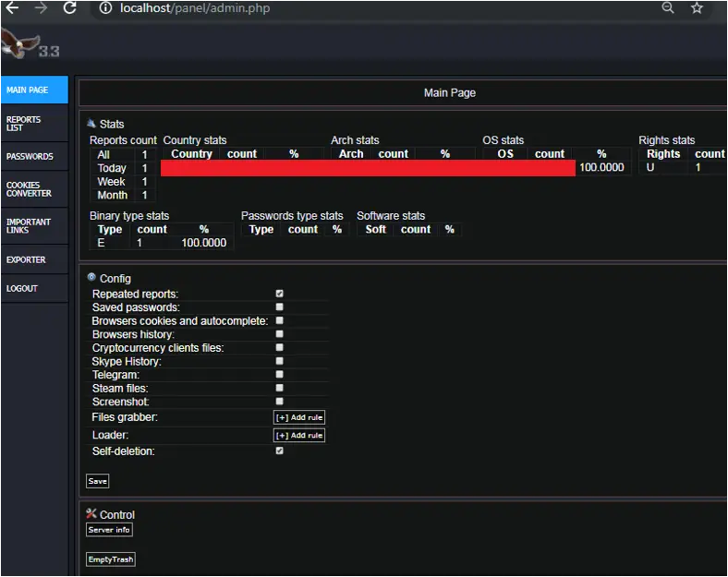This screenshot has width=728, height=577.
Task: Click the Soft column header
Action: [376, 229]
